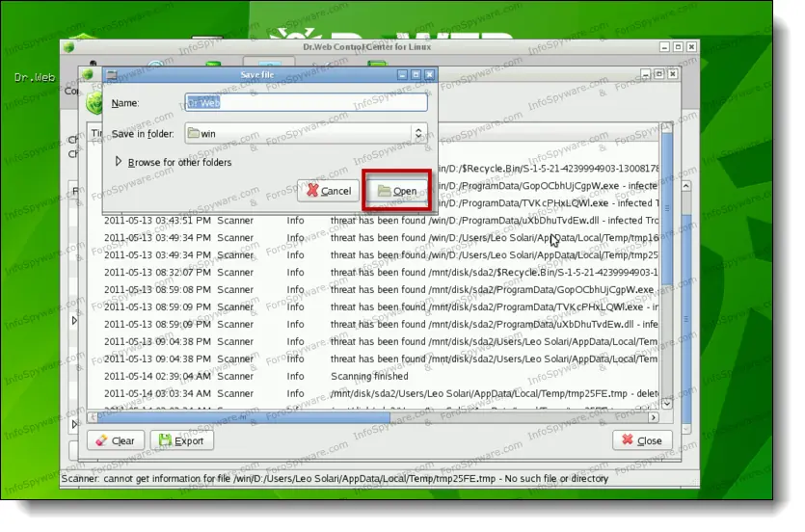Open the Save in folder dropdown
Image resolution: width=805 pixels, height=532 pixels.
306,133
